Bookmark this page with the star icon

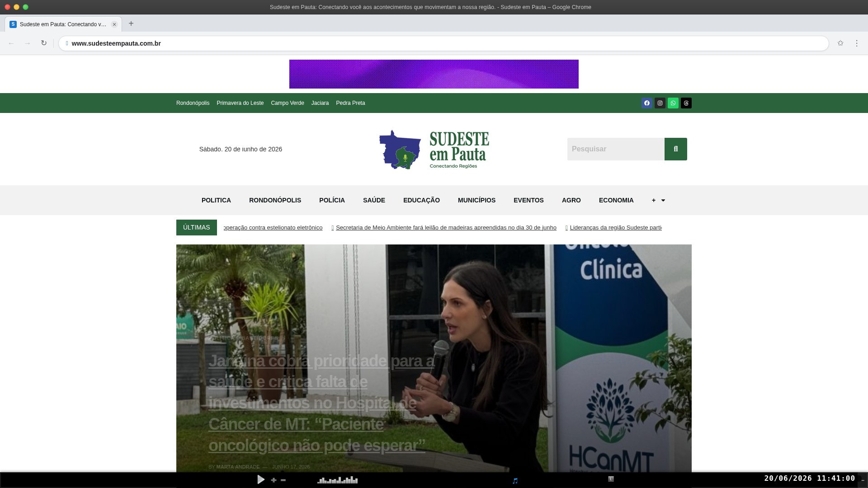tap(840, 43)
